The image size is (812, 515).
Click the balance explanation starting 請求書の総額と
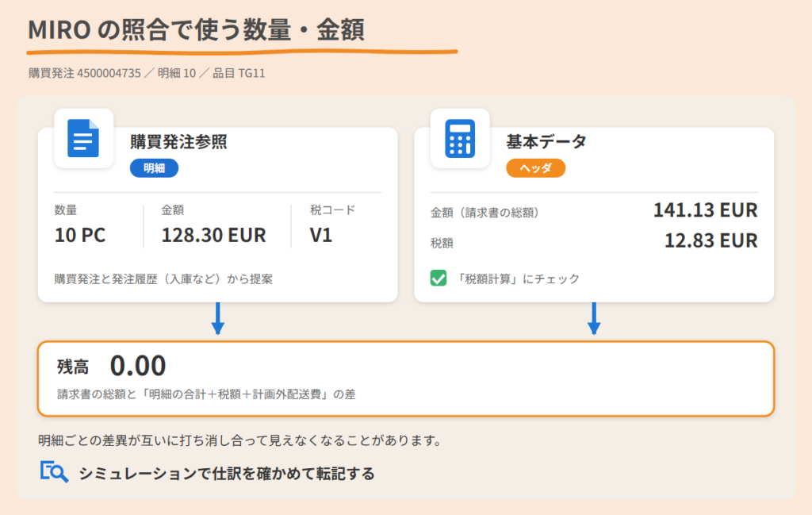206,394
